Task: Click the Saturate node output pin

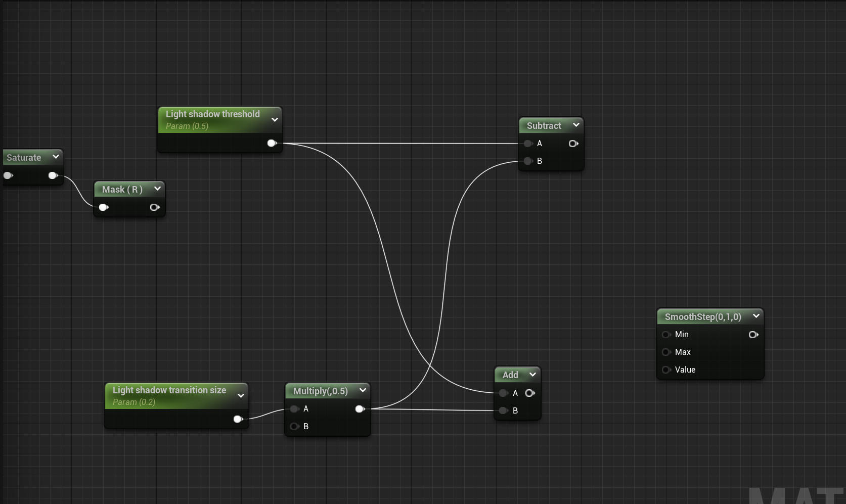Action: tap(53, 175)
